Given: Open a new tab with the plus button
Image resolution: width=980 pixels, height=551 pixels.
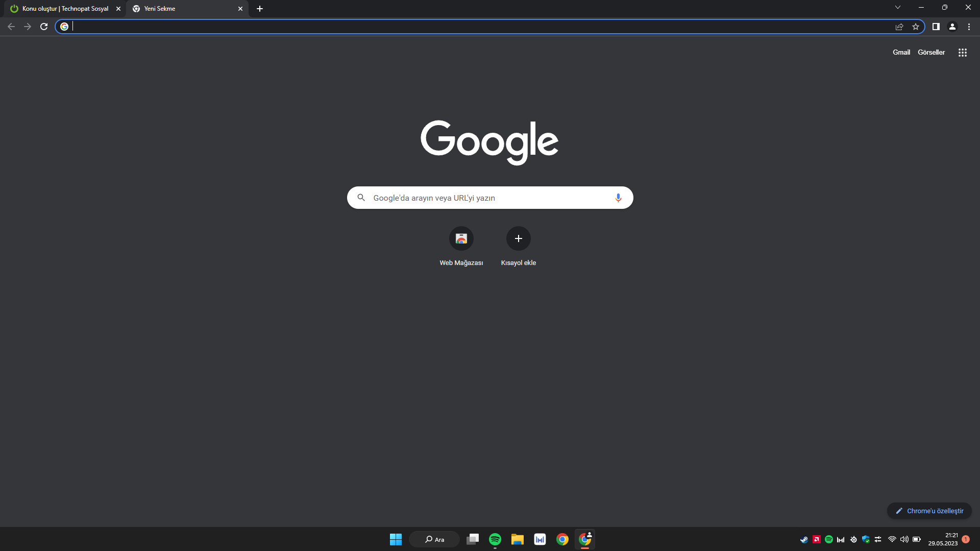Looking at the screenshot, I should pyautogui.click(x=260, y=9).
